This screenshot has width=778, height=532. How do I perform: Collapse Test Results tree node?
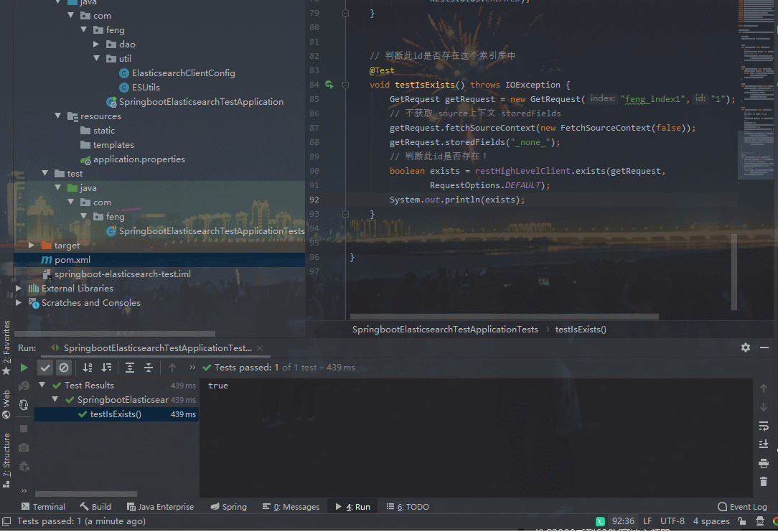(42, 385)
